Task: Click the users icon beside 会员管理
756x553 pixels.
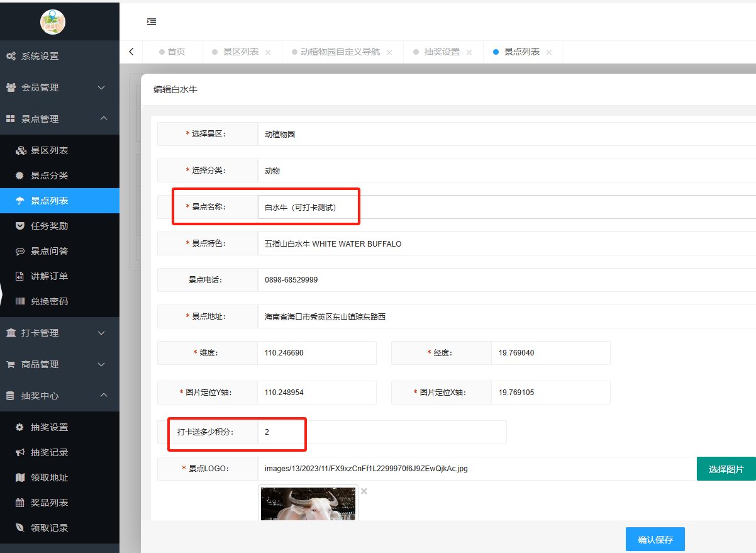Action: pyautogui.click(x=11, y=87)
